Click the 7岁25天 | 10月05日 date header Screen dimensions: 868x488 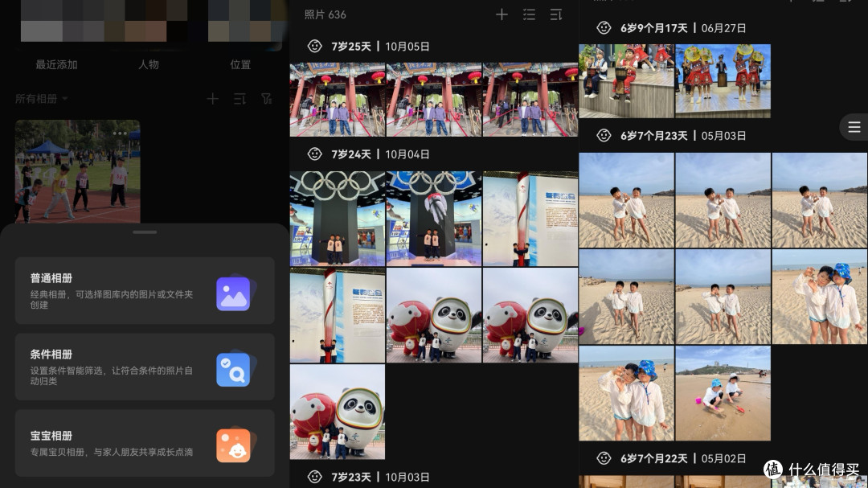tap(380, 47)
